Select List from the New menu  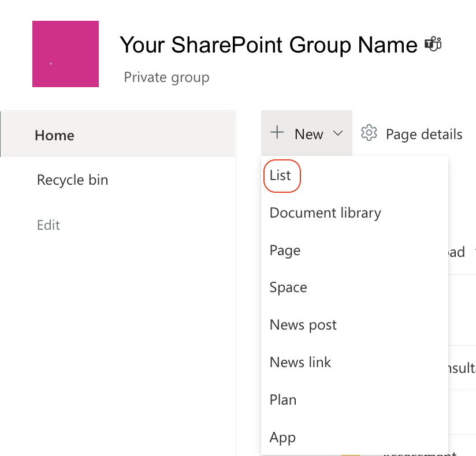tap(281, 175)
